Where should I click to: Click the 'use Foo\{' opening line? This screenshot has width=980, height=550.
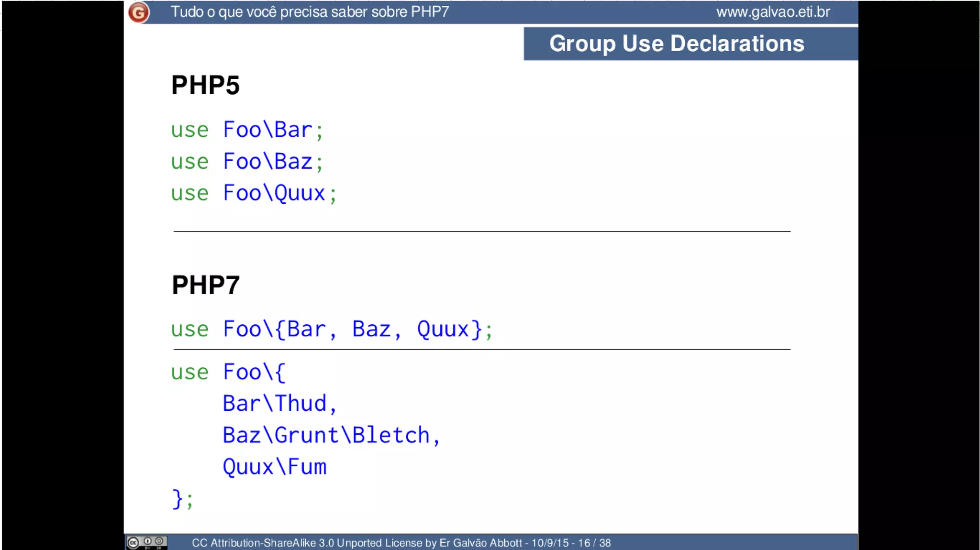[x=228, y=372]
